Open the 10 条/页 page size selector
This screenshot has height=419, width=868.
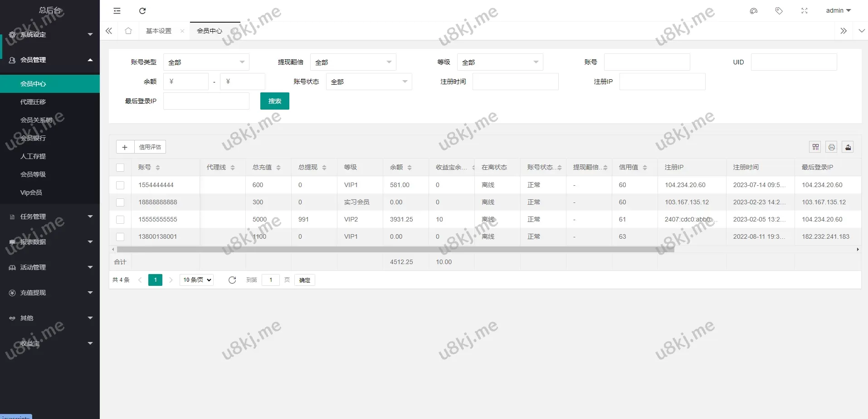pyautogui.click(x=197, y=280)
